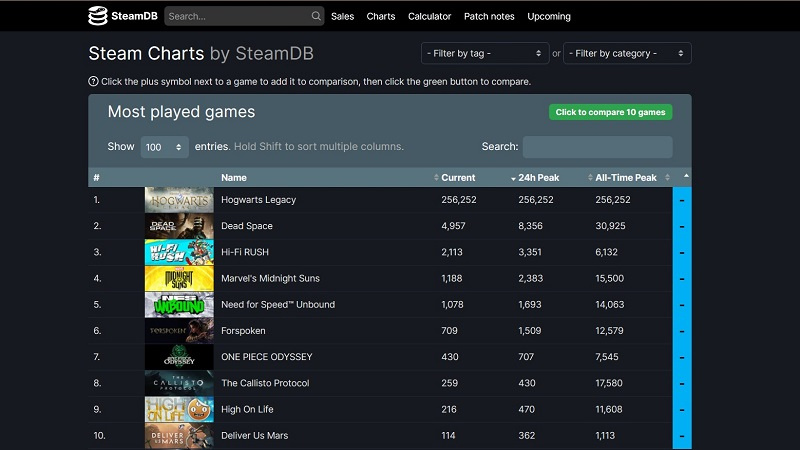
Task: Open the Sales menu
Action: (x=342, y=16)
